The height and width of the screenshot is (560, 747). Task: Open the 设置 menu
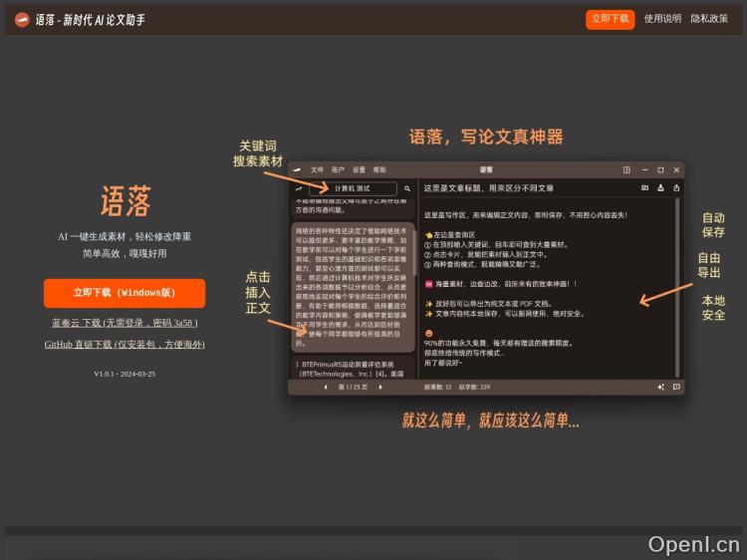359,169
